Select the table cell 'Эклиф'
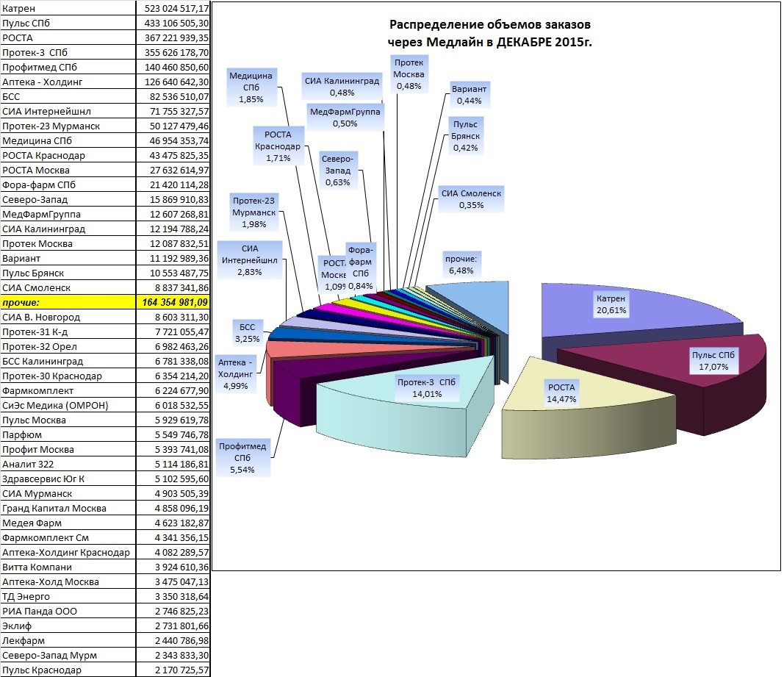 68,626
